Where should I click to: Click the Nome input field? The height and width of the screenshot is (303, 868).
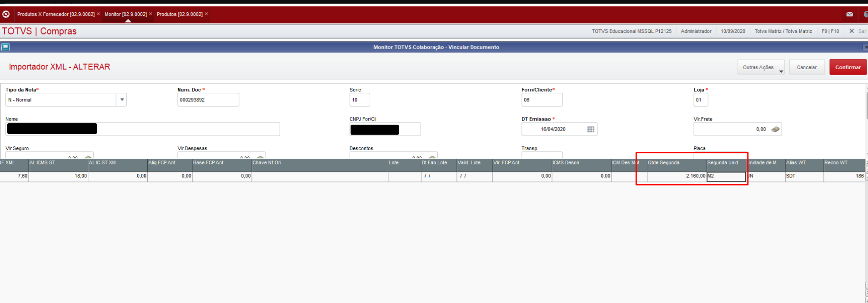coord(143,129)
